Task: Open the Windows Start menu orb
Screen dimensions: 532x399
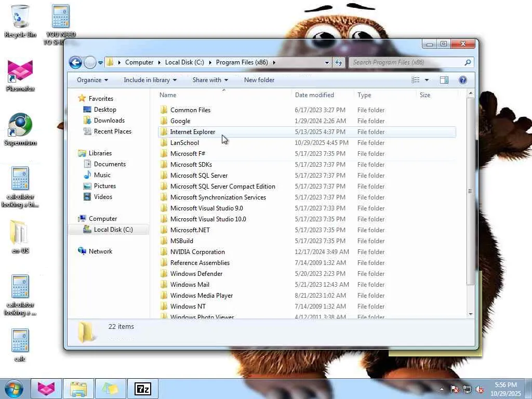Action: [14, 389]
